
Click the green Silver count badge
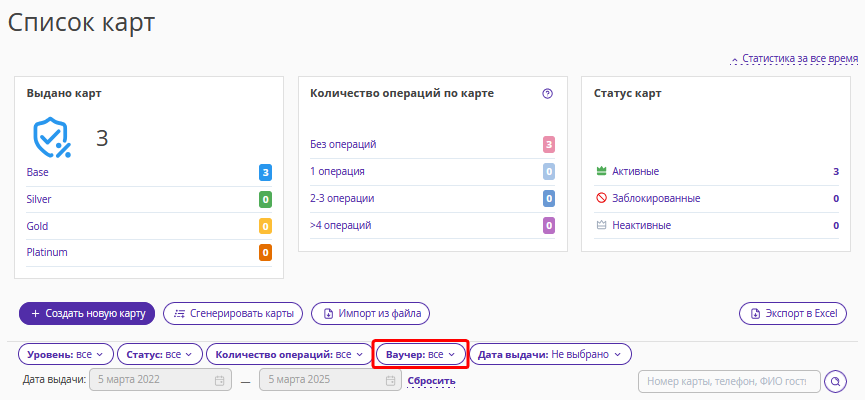(265, 199)
